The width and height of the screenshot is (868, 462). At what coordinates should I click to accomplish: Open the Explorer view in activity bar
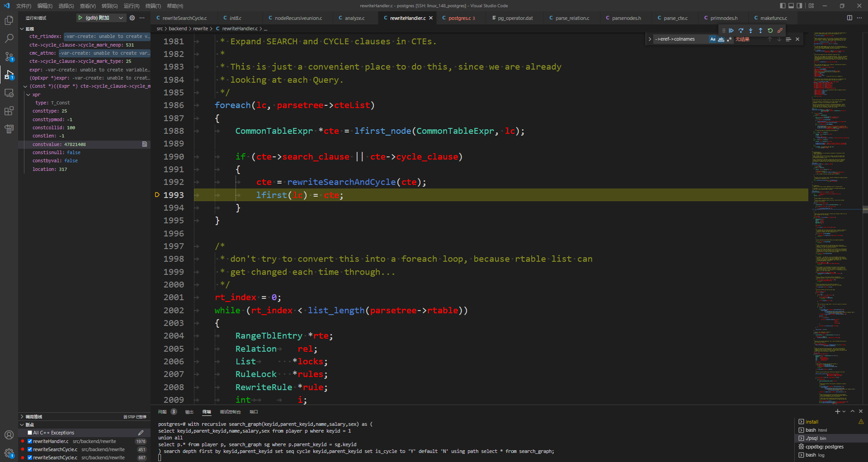tap(9, 20)
